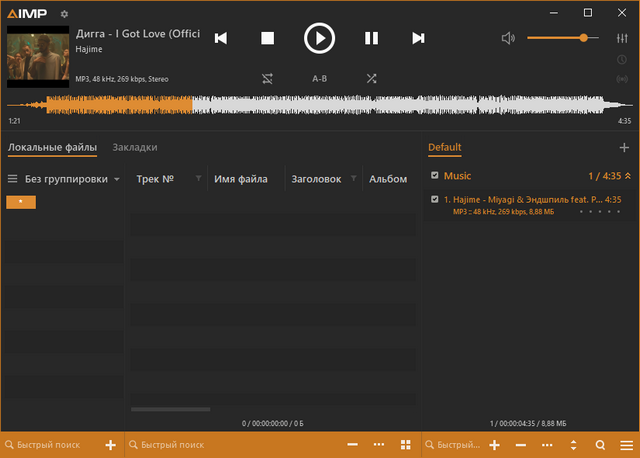This screenshot has width=640, height=458.
Task: Open the main menu hamburger icon
Action: 626,444
